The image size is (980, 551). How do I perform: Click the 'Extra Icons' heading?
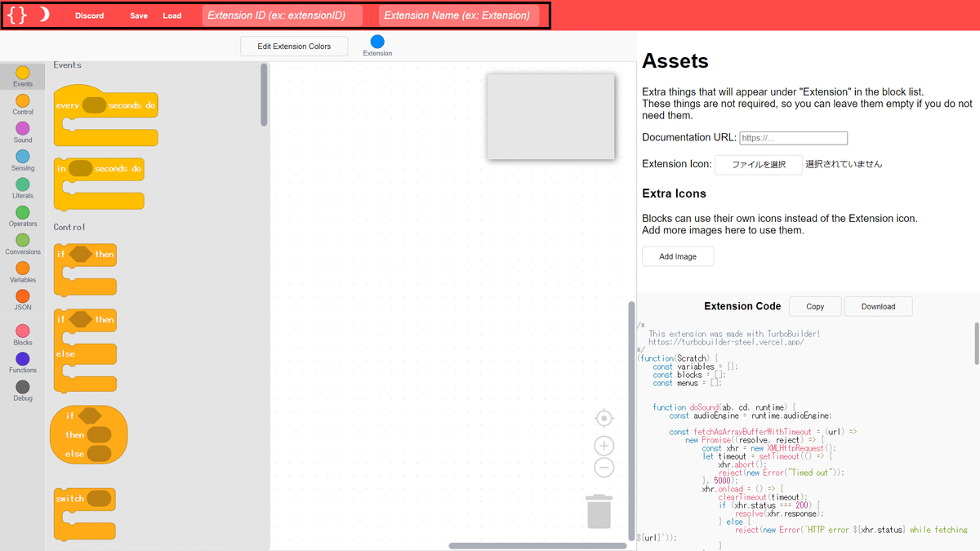click(x=674, y=193)
